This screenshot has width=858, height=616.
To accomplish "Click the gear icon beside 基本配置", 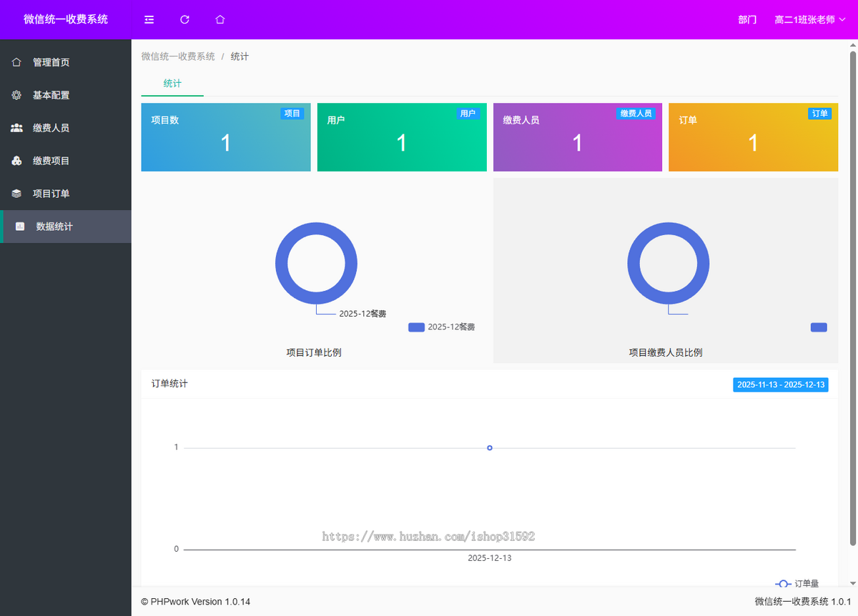I will [16, 95].
